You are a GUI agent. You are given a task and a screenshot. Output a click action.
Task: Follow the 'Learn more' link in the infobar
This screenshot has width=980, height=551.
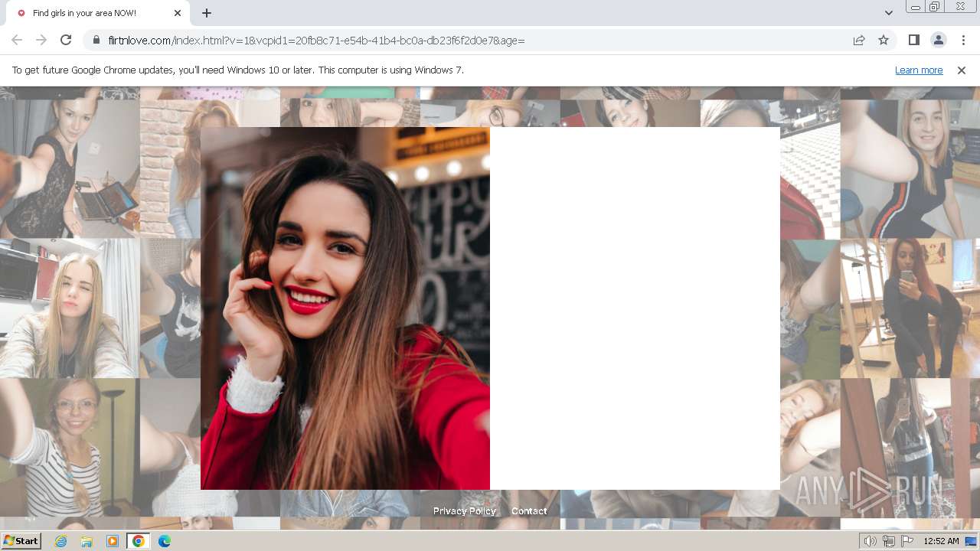(919, 70)
